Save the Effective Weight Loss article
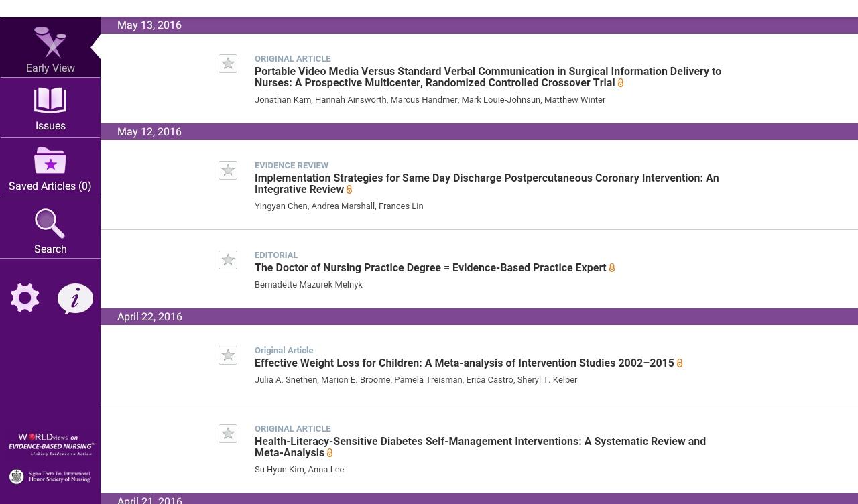Screen dimensions: 858x504 [x=228, y=355]
